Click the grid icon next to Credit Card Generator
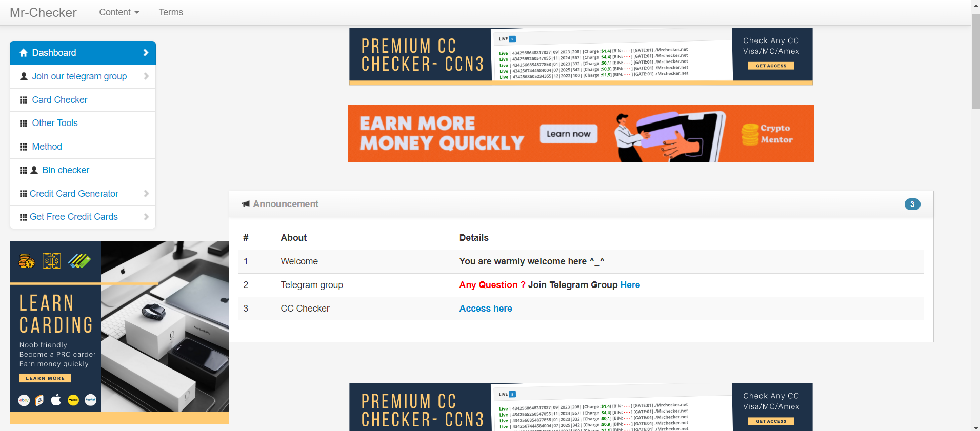Screen dimensions: 980x431 [x=24, y=194]
